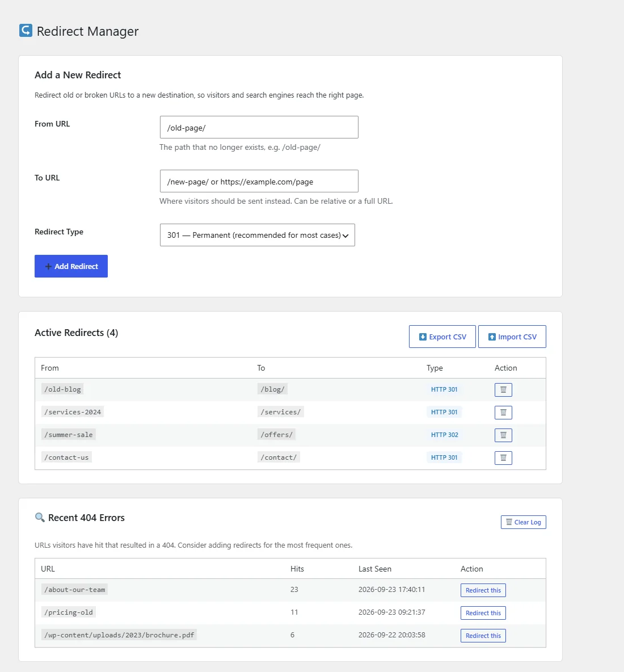This screenshot has width=624, height=672.
Task: Click the To URL field label
Action: pyautogui.click(x=47, y=178)
